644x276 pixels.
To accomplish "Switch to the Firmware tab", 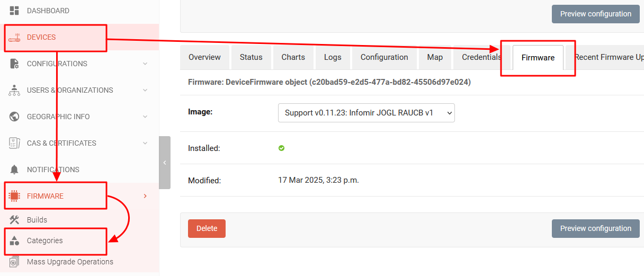I will point(538,58).
